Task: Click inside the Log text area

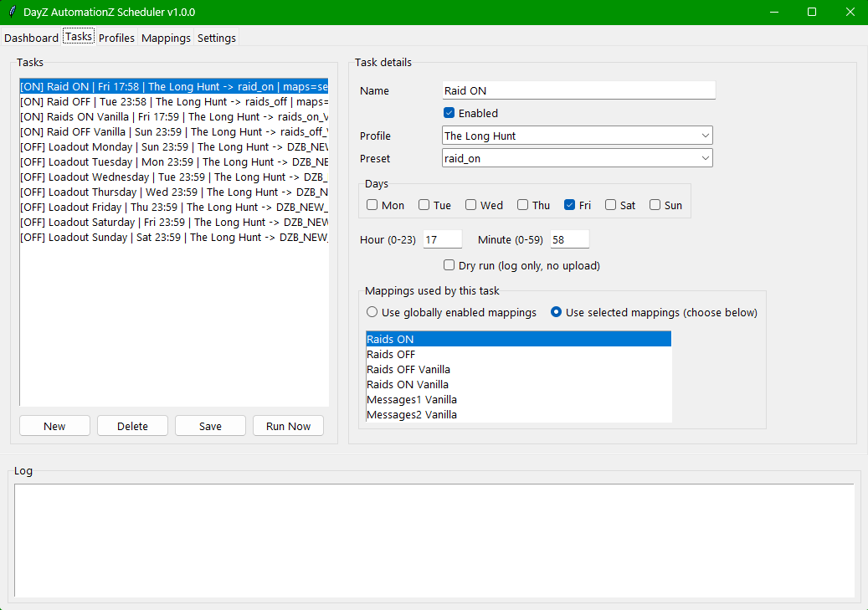Action: pos(434,541)
